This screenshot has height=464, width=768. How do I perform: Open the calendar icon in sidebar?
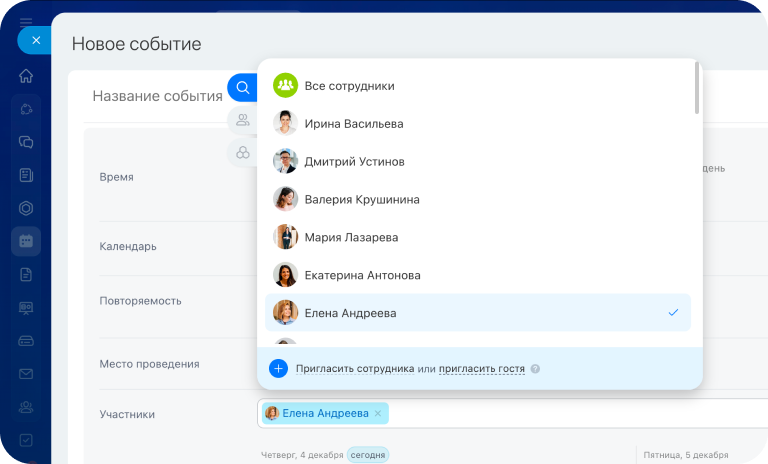click(x=26, y=241)
